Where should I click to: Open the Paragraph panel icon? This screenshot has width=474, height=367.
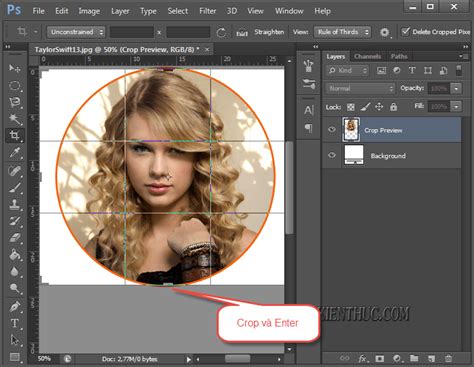309,128
